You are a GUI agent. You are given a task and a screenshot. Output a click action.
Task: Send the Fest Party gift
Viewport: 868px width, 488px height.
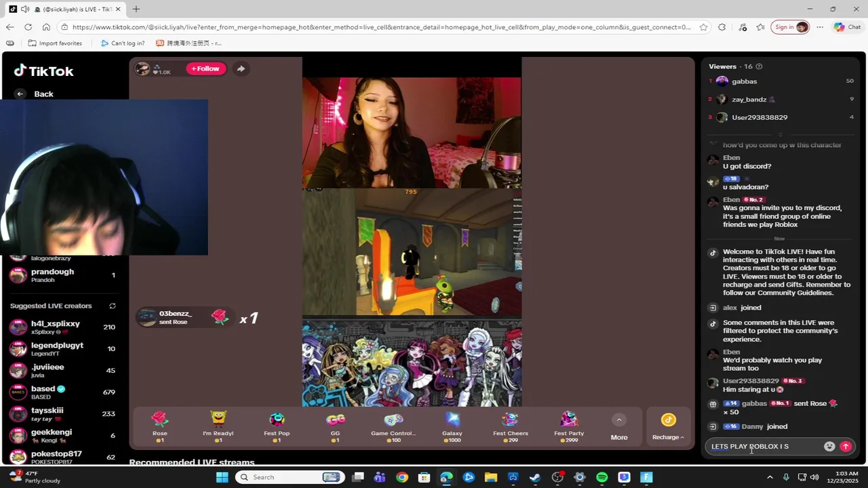tap(569, 426)
